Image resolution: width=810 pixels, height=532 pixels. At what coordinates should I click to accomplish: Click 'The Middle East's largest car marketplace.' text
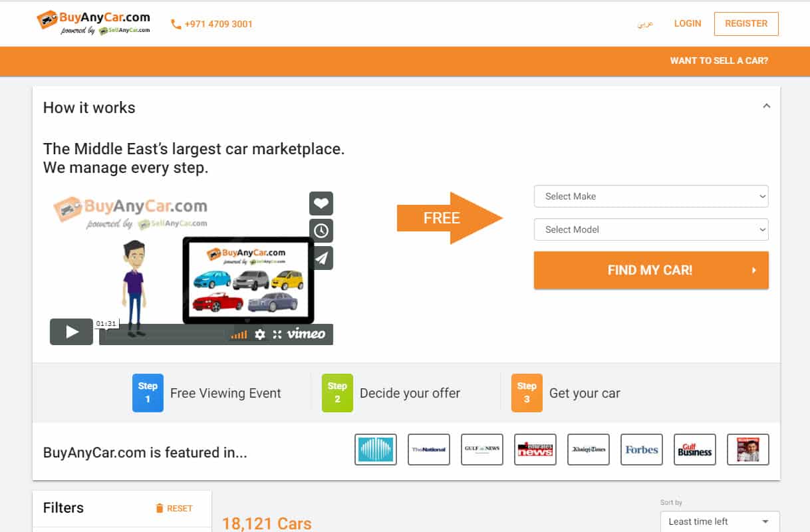pyautogui.click(x=194, y=149)
